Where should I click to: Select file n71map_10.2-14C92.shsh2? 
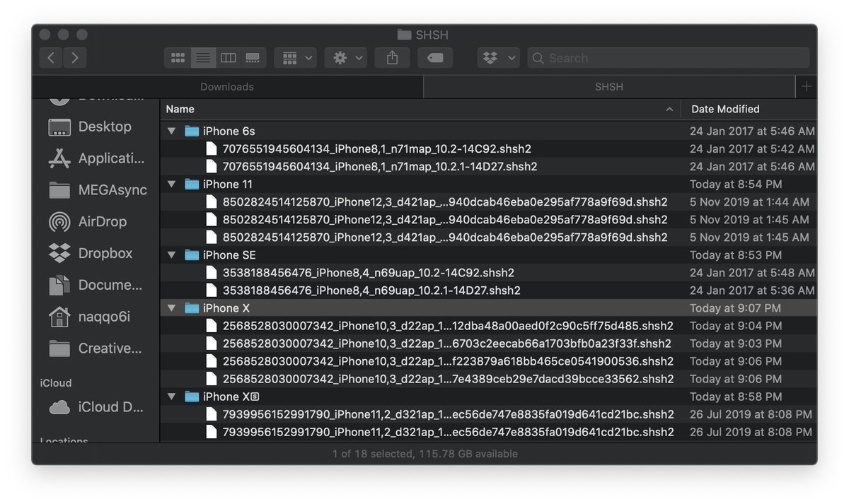[x=376, y=149]
